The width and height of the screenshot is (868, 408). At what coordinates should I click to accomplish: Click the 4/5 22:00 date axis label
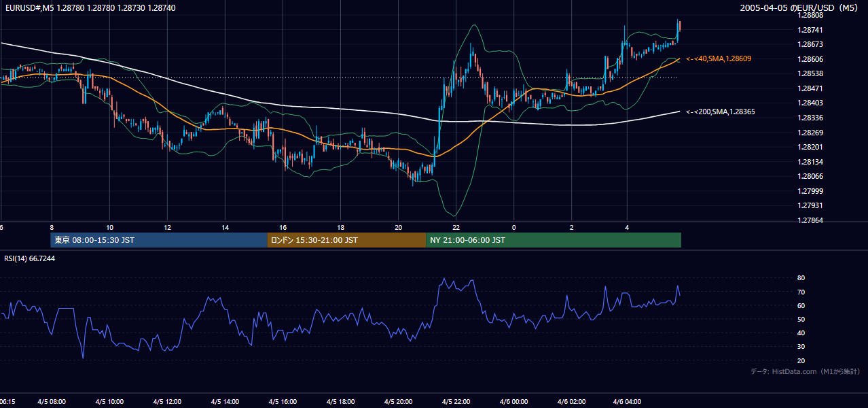(x=456, y=401)
